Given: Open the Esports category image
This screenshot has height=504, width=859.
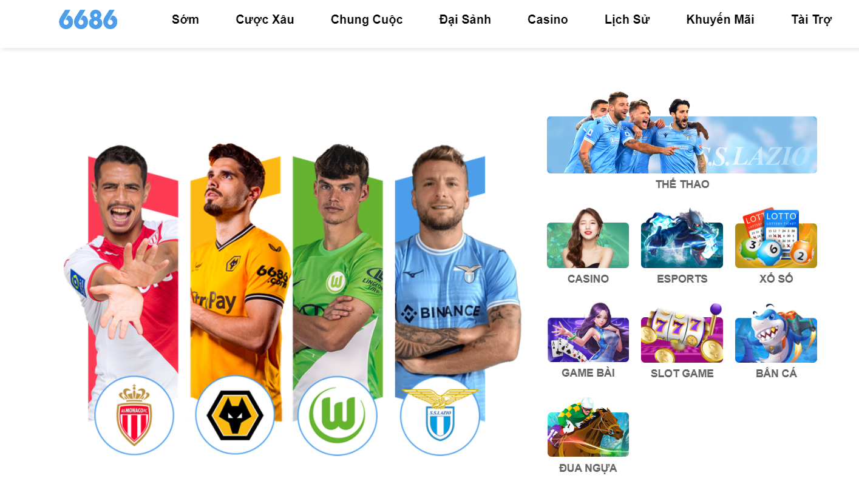Looking at the screenshot, I should [x=682, y=238].
